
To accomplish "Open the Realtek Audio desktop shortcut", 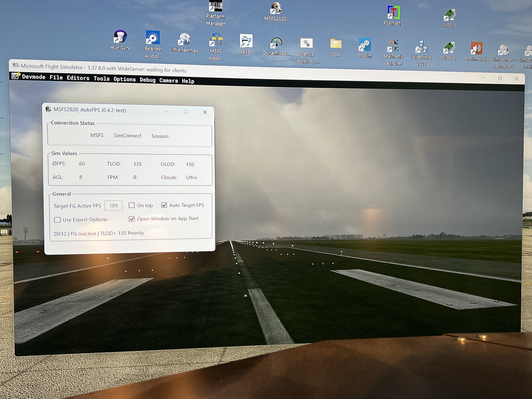I will [x=153, y=44].
